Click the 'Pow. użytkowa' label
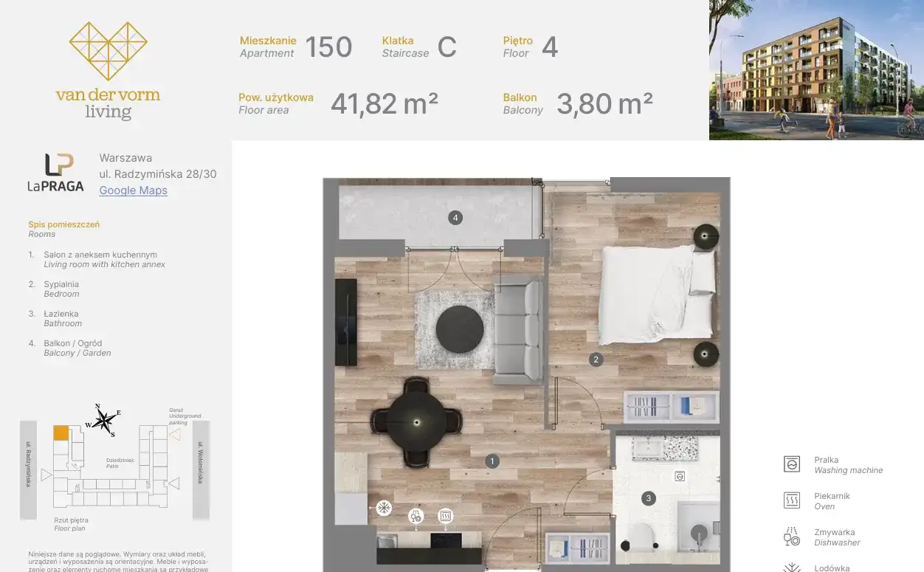The width and height of the screenshot is (924, 572). [x=276, y=97]
